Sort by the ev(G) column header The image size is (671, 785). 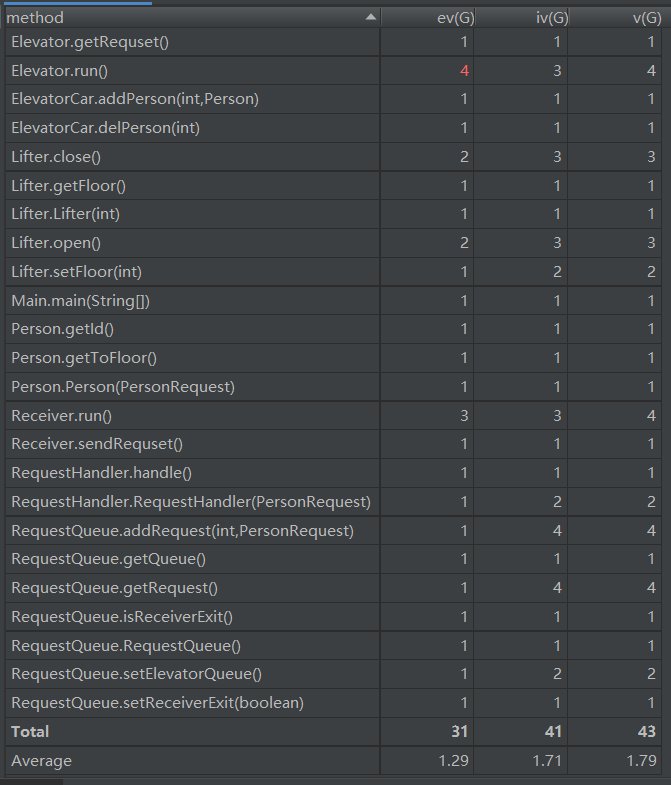449,18
